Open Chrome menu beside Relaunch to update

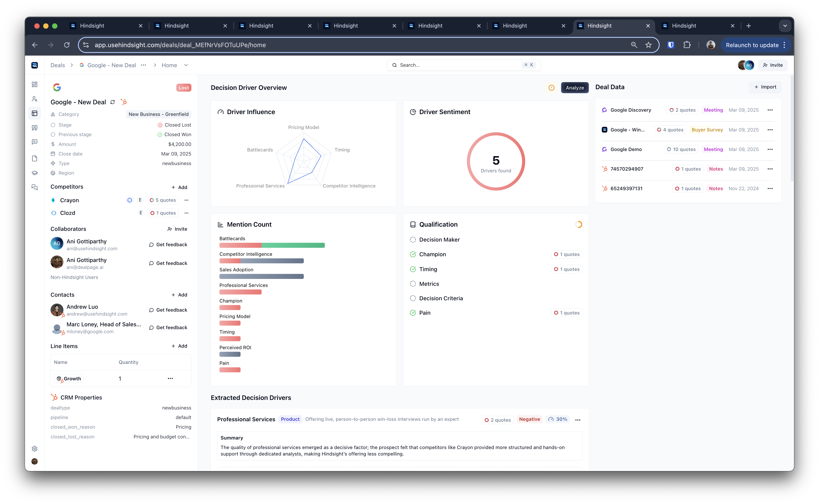784,45
